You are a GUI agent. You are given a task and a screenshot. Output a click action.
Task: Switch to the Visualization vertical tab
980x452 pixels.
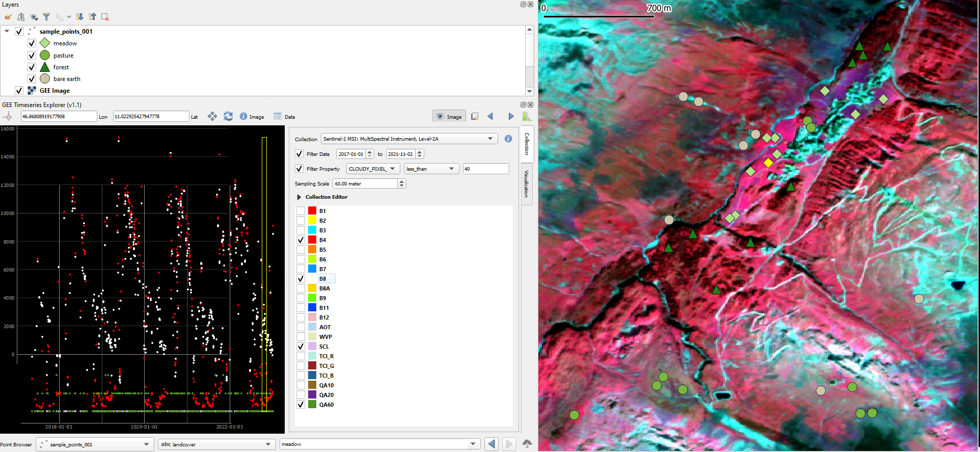click(527, 184)
